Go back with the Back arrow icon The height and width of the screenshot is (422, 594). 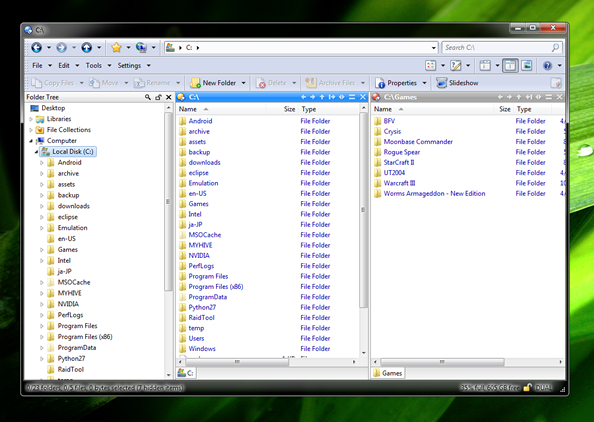click(x=36, y=47)
